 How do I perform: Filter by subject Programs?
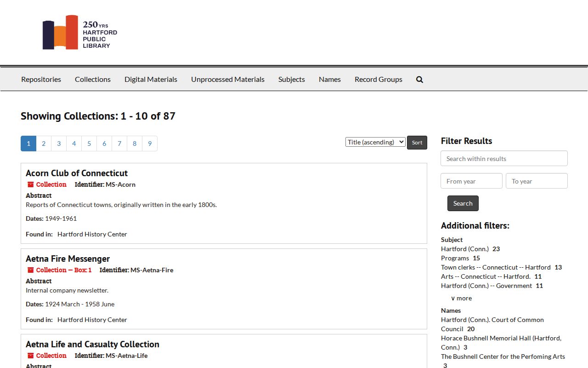455,258
